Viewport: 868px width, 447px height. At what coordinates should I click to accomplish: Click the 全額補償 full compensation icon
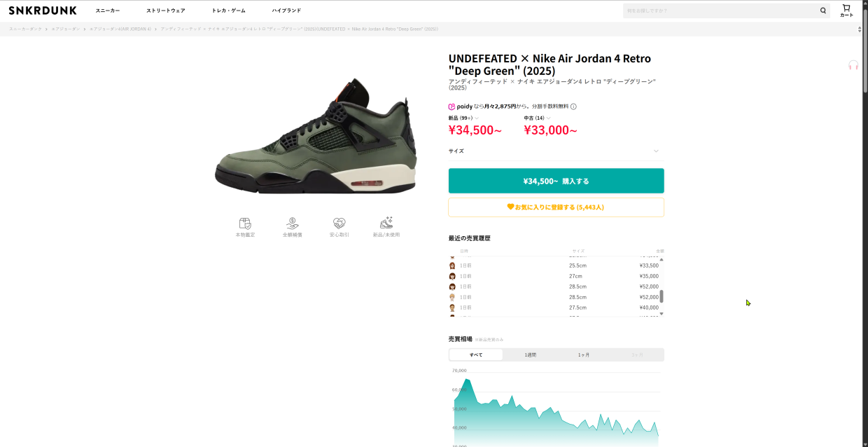point(292,224)
